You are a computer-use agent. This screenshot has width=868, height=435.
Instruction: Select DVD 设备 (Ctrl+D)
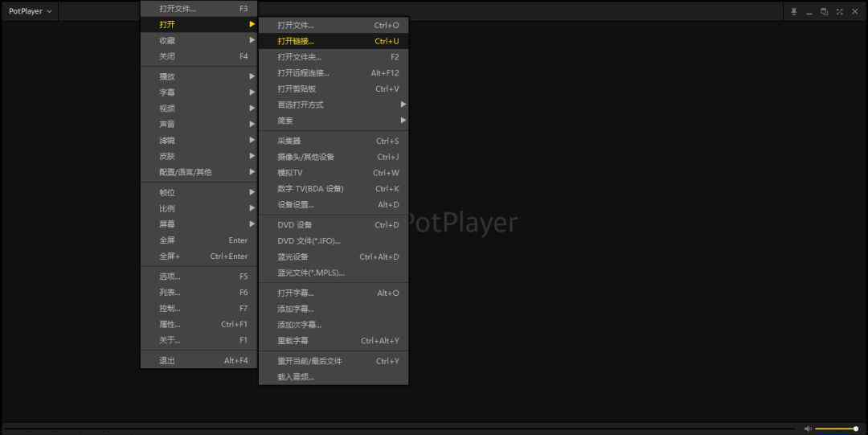(x=334, y=225)
